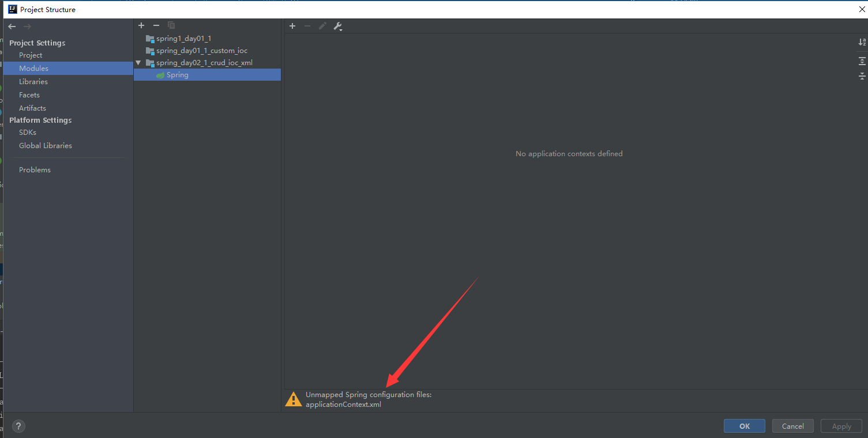Open the help question mark
868x438 pixels.
coord(18,426)
